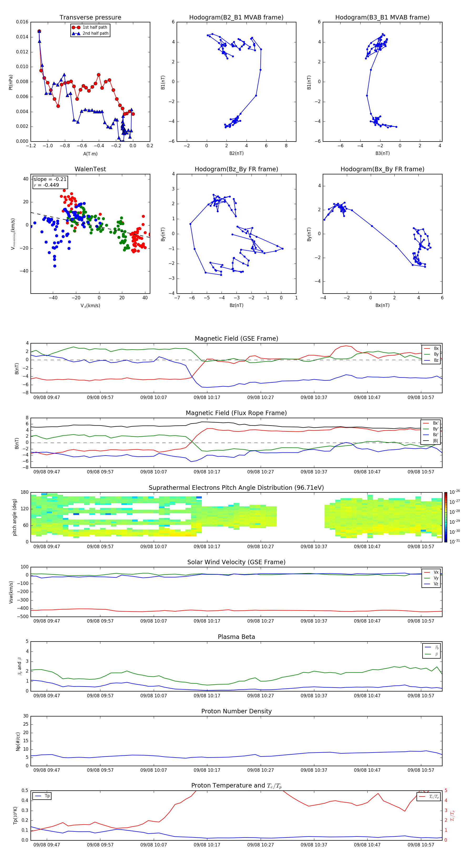Select By' entry in Flux Rope legend
The width and height of the screenshot is (473, 868).
click(431, 429)
